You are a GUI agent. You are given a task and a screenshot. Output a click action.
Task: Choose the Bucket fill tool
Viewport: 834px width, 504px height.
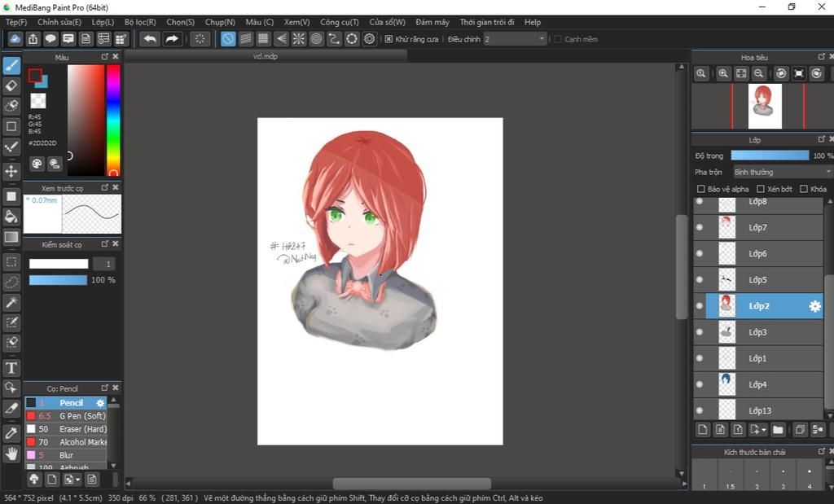pyautogui.click(x=11, y=217)
